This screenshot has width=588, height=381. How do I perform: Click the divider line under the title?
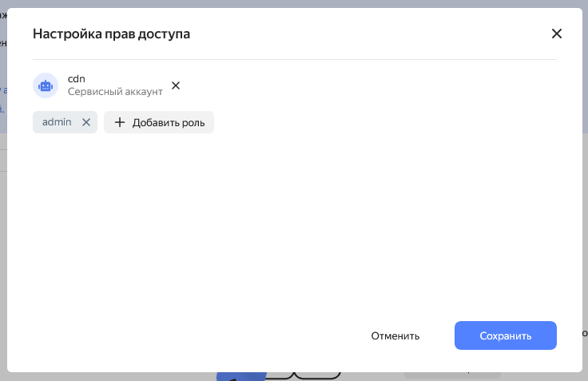tap(294, 59)
